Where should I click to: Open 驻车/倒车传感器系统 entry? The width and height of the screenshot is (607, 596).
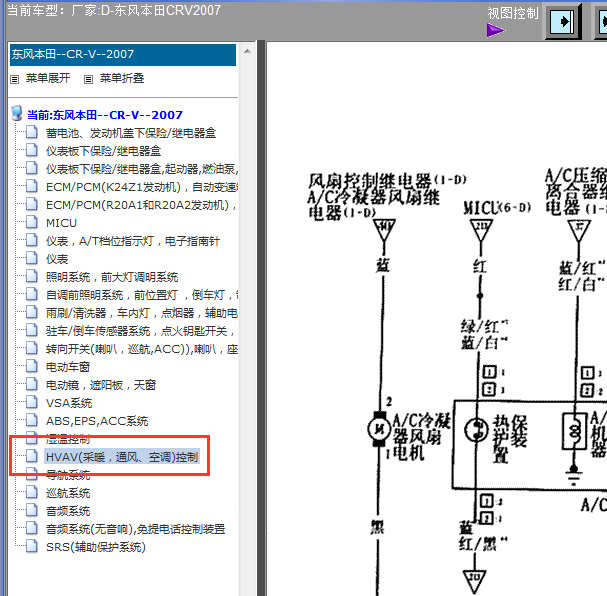coord(142,331)
